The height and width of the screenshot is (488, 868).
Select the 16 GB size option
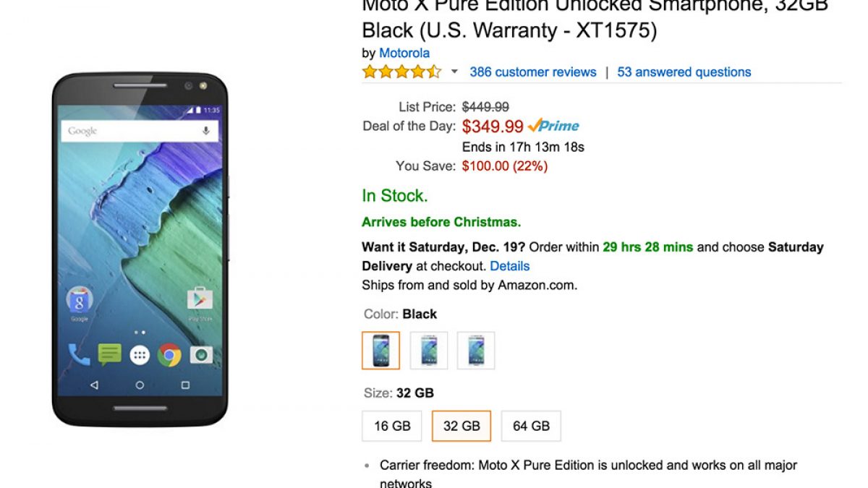click(x=392, y=426)
